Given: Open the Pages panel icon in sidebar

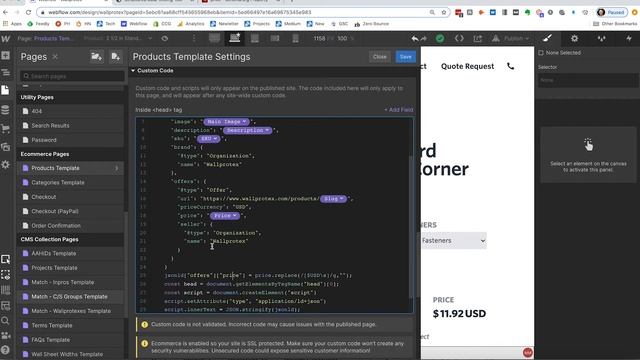Looking at the screenshot, I should pyautogui.click(x=6, y=90).
